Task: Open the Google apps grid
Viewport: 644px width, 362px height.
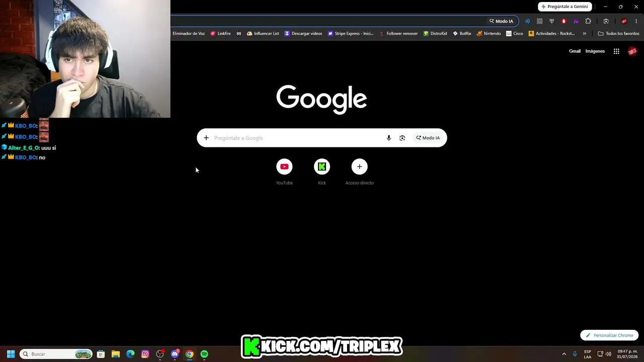Action: coord(616,51)
